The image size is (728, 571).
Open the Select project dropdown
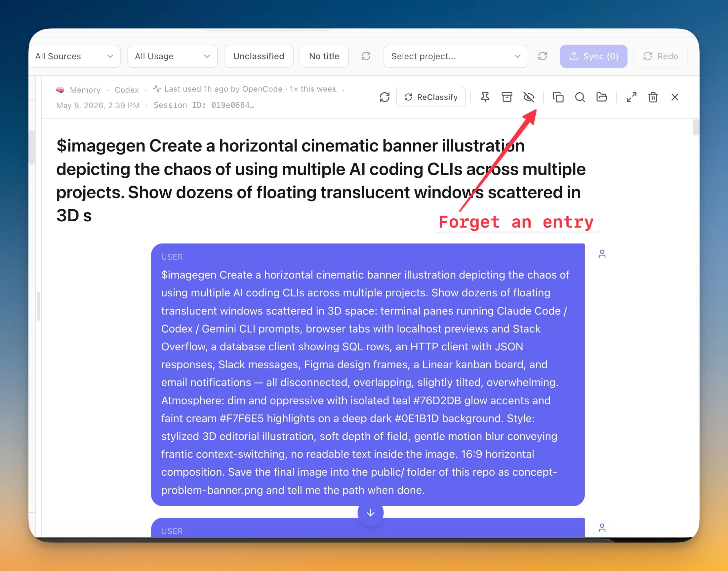point(455,56)
